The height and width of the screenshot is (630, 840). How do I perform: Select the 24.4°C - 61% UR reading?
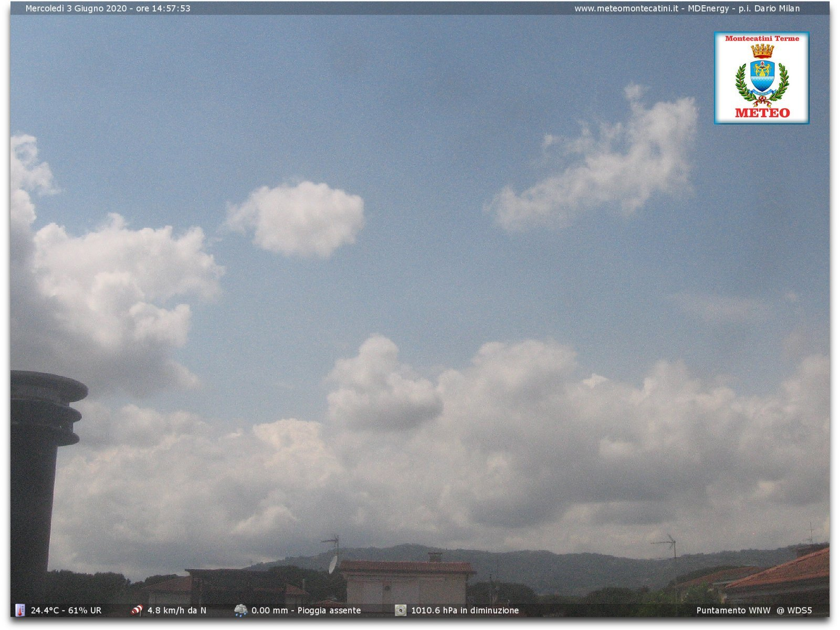[66, 611]
